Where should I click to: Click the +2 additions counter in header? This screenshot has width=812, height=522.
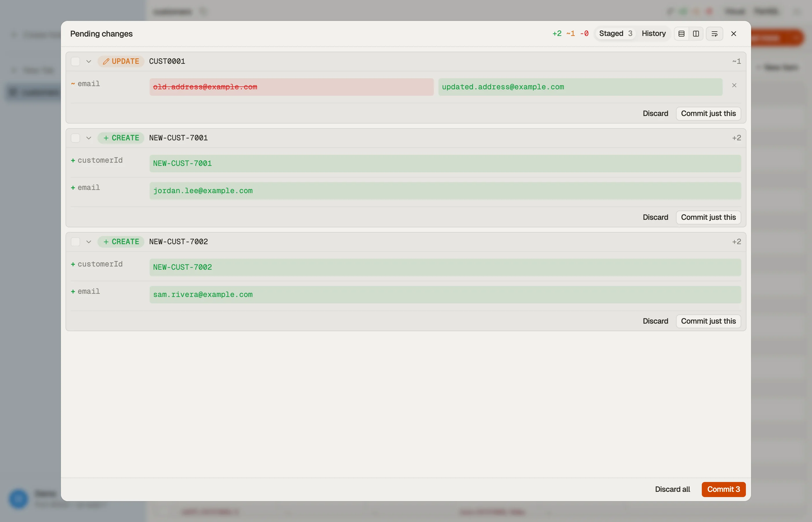coord(557,34)
